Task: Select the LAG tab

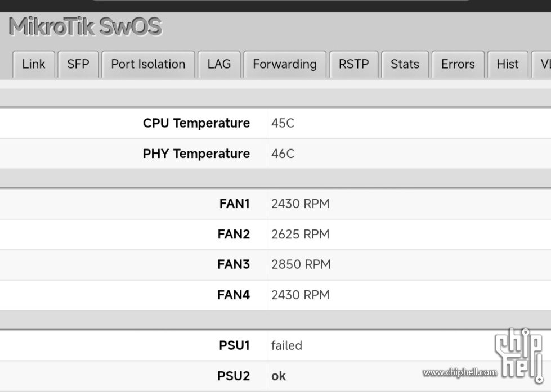Action: (219, 64)
